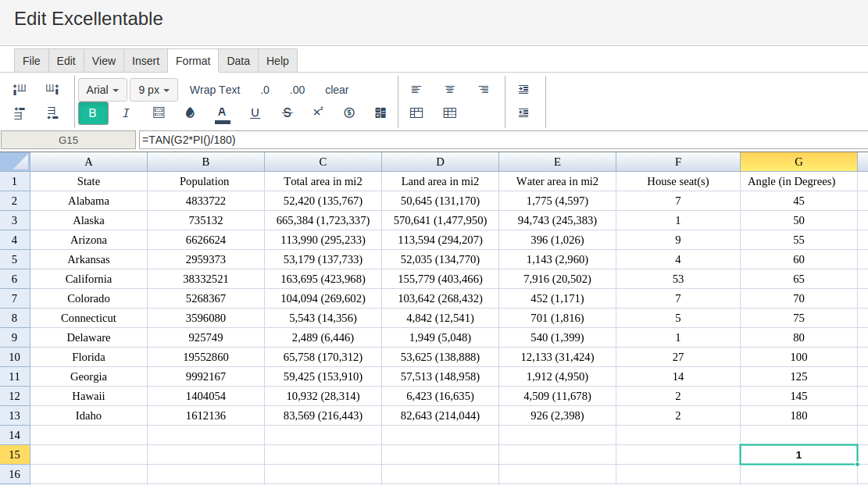The image size is (868, 485).
Task: Select column G header
Action: click(798, 162)
